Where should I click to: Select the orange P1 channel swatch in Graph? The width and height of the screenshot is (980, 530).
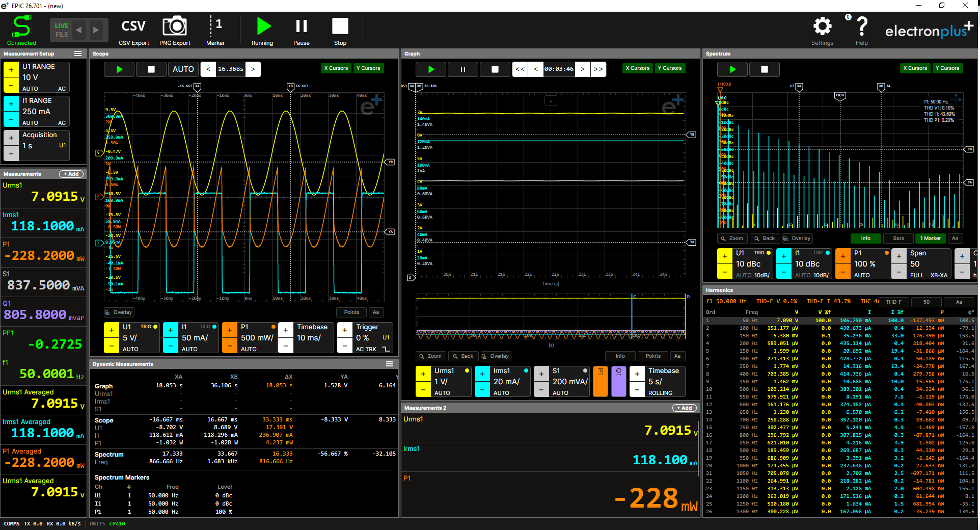click(601, 381)
